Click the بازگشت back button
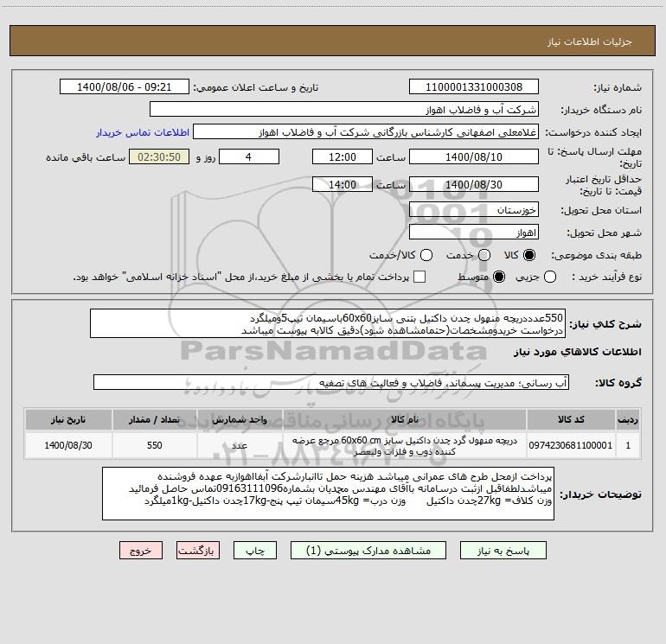 (198, 551)
